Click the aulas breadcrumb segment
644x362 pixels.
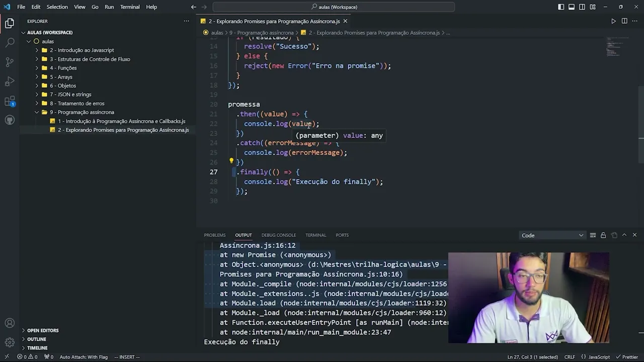pyautogui.click(x=217, y=33)
